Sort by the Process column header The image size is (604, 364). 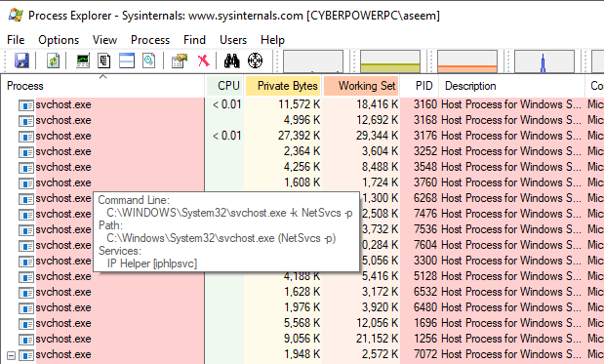(102, 86)
